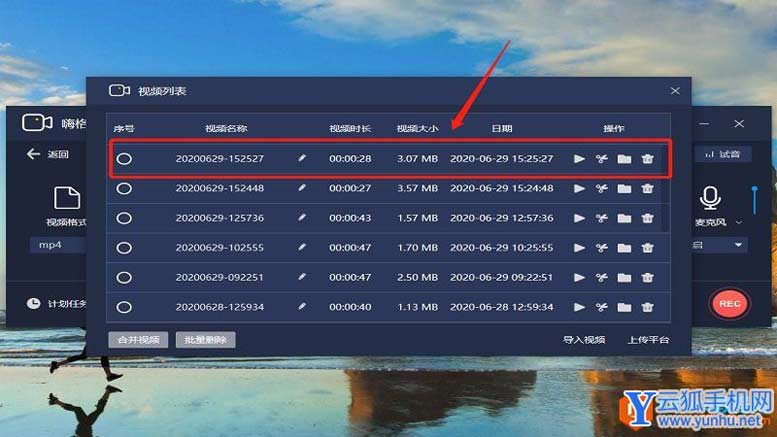Delete video 20200629-092251 with trash icon

[x=647, y=277]
